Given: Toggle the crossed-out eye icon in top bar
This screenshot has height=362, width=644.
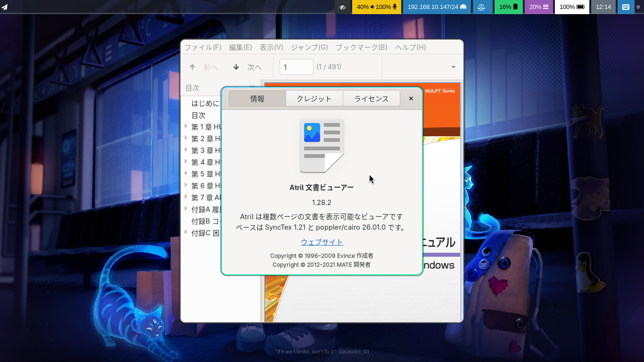Looking at the screenshot, I should click(x=342, y=7).
